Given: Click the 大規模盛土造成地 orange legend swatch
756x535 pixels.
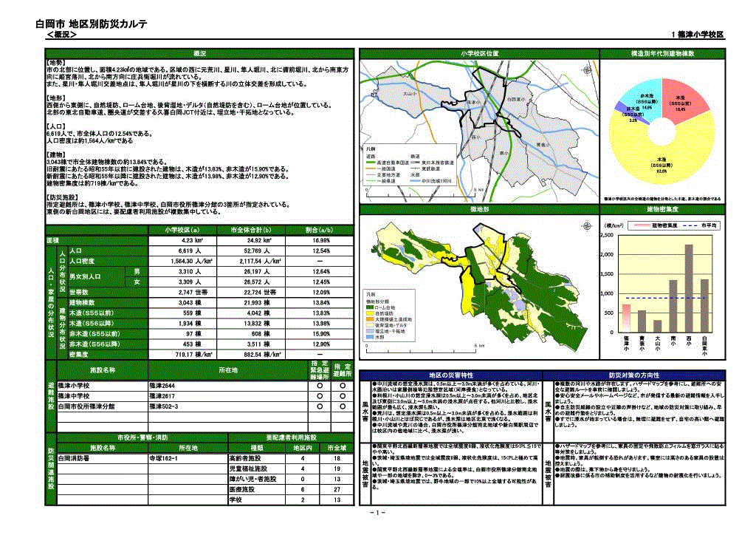Looking at the screenshot, I should coord(370,319).
